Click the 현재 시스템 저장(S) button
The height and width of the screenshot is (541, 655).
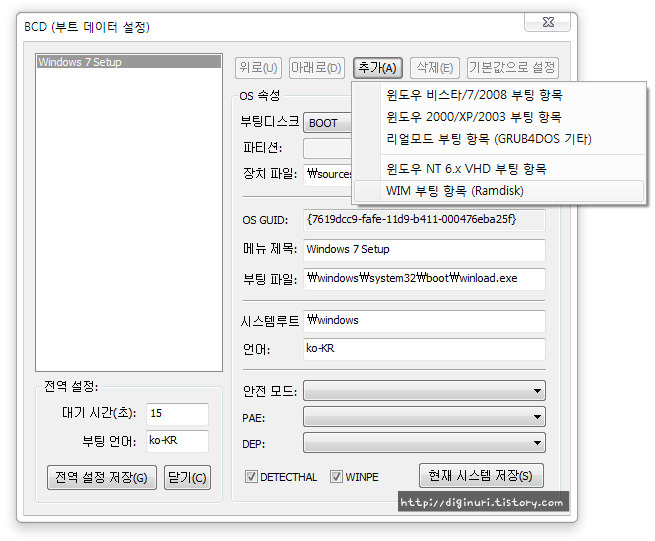tap(481, 475)
